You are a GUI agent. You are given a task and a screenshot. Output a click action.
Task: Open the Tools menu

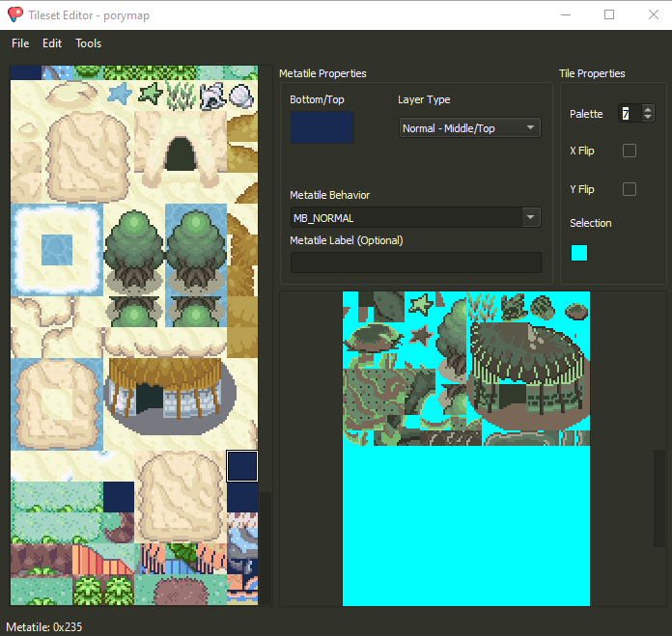pyautogui.click(x=88, y=43)
